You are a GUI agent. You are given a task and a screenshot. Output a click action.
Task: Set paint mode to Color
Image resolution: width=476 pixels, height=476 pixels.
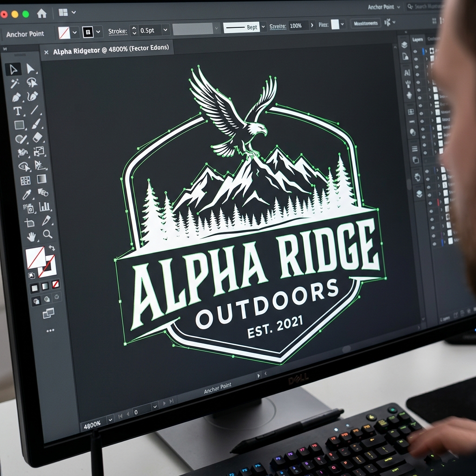(34, 287)
